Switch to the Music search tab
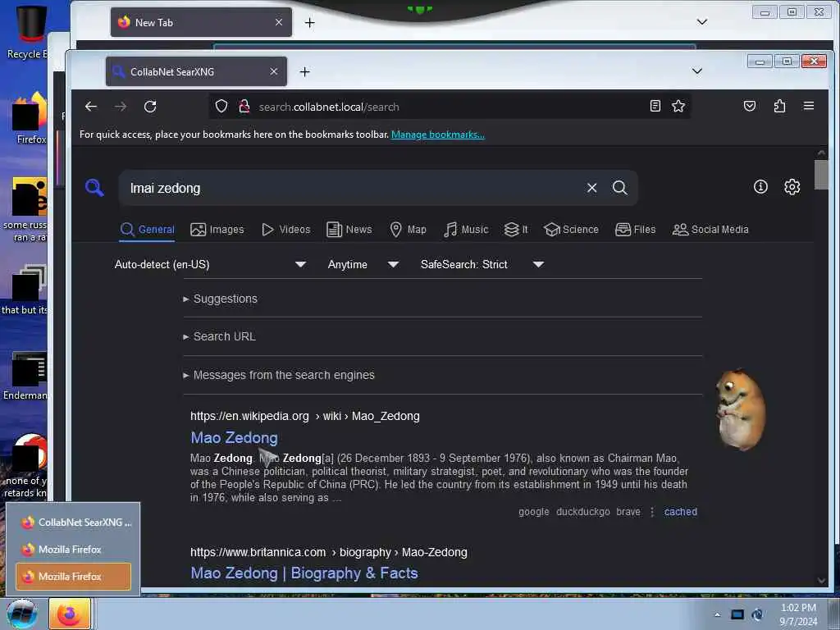 tap(466, 230)
